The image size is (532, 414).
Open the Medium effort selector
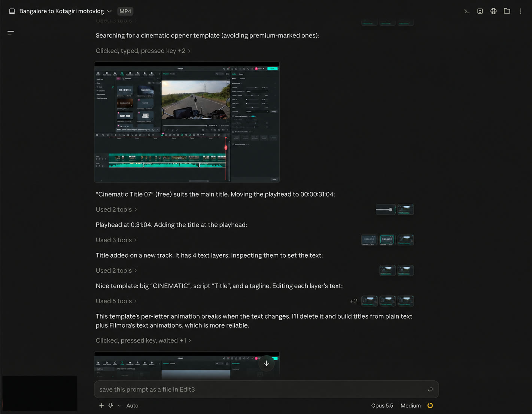click(410, 405)
